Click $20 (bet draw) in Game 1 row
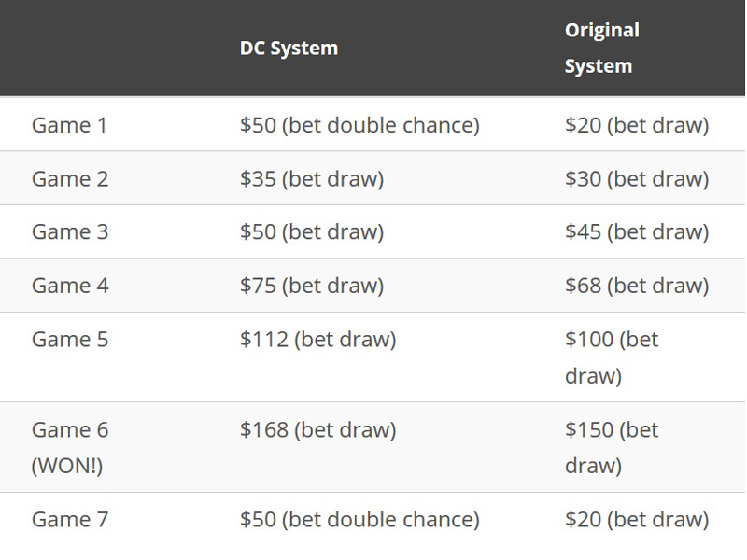 tap(637, 125)
